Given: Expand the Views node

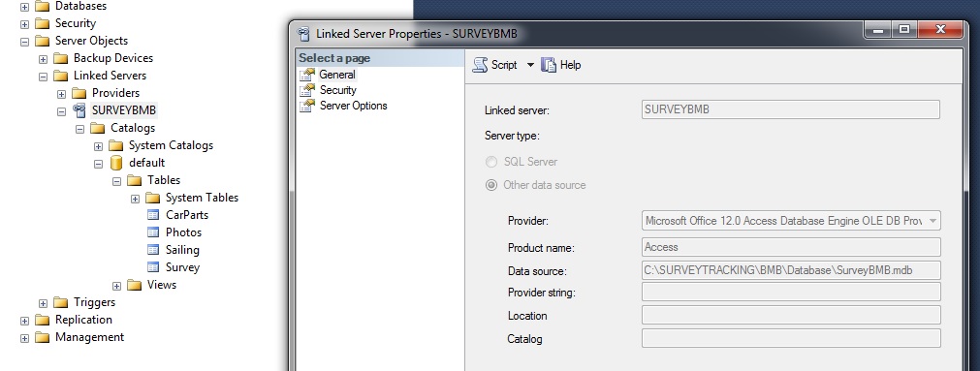Looking at the screenshot, I should coord(117,286).
